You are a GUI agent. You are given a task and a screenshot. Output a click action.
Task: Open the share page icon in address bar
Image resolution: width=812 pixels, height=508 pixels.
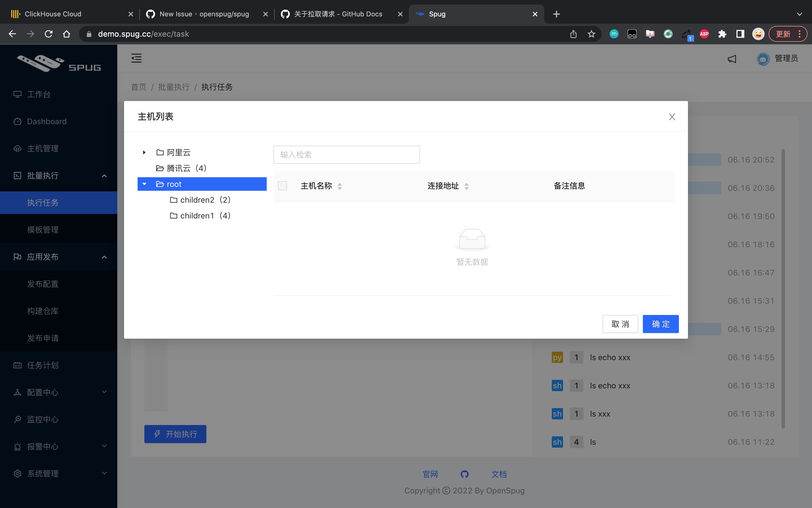(573, 34)
